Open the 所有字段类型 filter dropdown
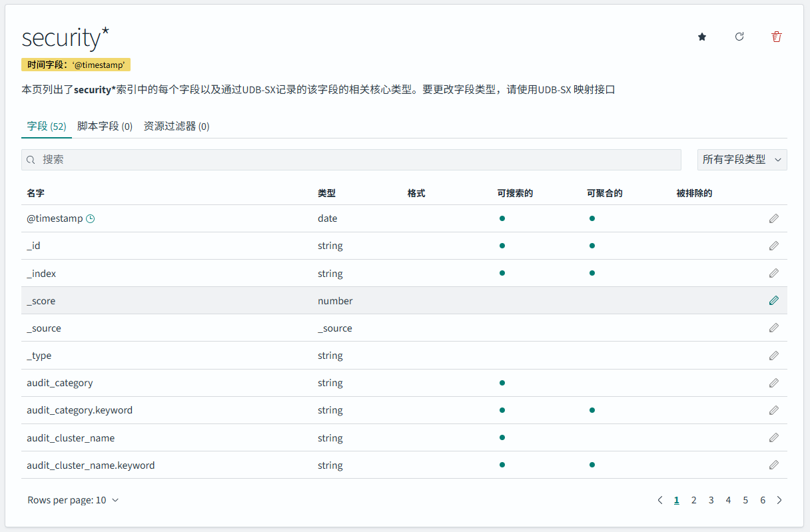 (x=741, y=160)
